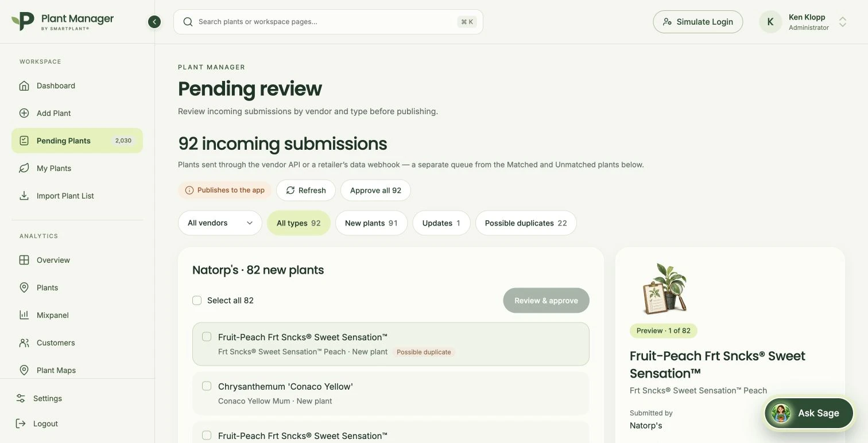Open the Customers page
This screenshot has width=868, height=443.
pos(77,343)
